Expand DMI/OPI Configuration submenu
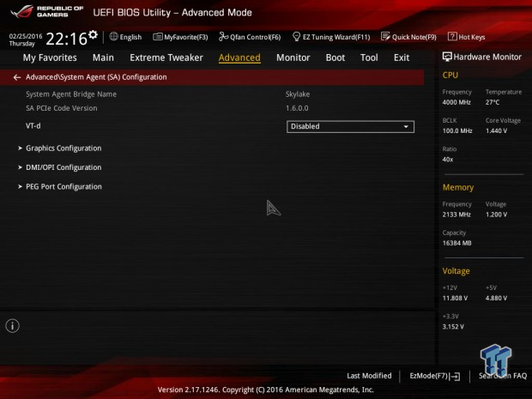Viewport: 532px width, 399px height. [x=63, y=167]
